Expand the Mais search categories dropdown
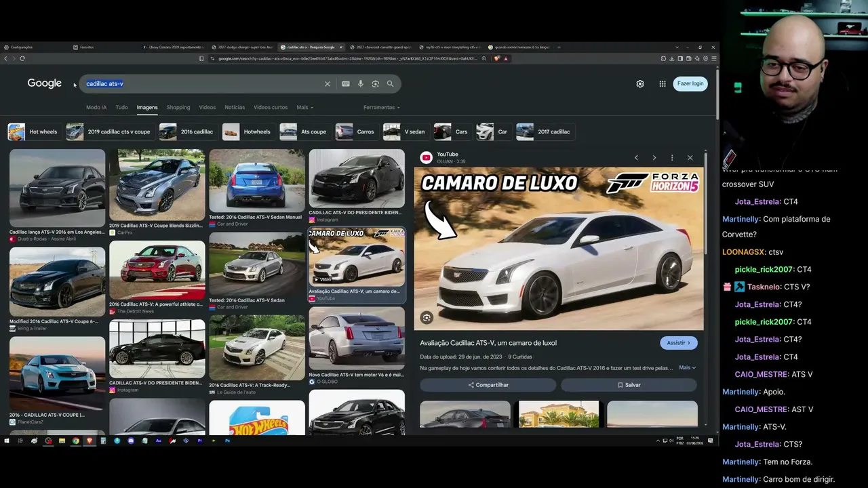 pos(304,107)
